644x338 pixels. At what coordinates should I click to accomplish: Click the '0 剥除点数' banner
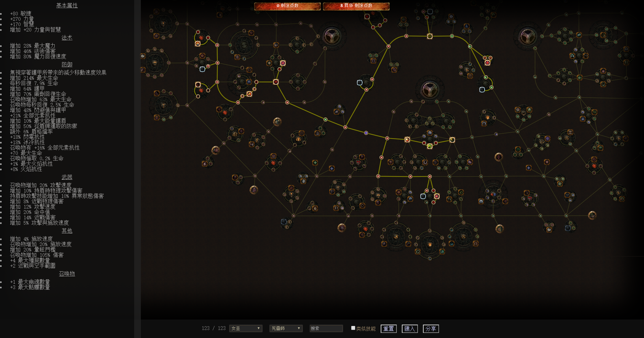[x=287, y=6]
